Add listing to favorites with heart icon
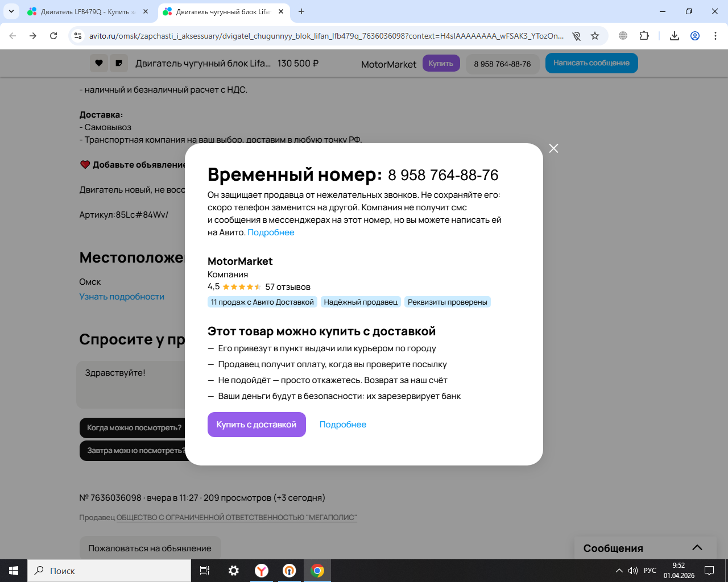The width and height of the screenshot is (728, 582). 99,63
